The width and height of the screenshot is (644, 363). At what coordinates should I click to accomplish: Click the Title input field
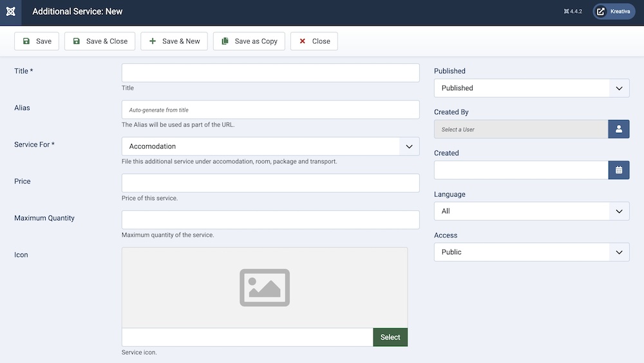click(x=270, y=73)
